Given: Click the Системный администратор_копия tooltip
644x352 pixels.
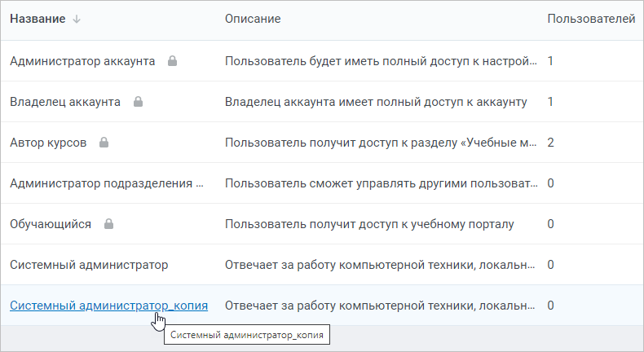Looking at the screenshot, I should click(247, 335).
